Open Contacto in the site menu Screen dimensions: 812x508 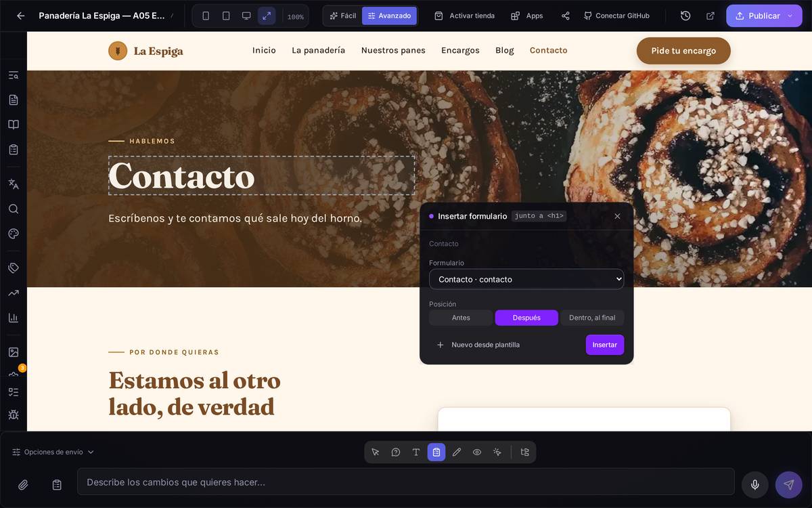pyautogui.click(x=548, y=50)
